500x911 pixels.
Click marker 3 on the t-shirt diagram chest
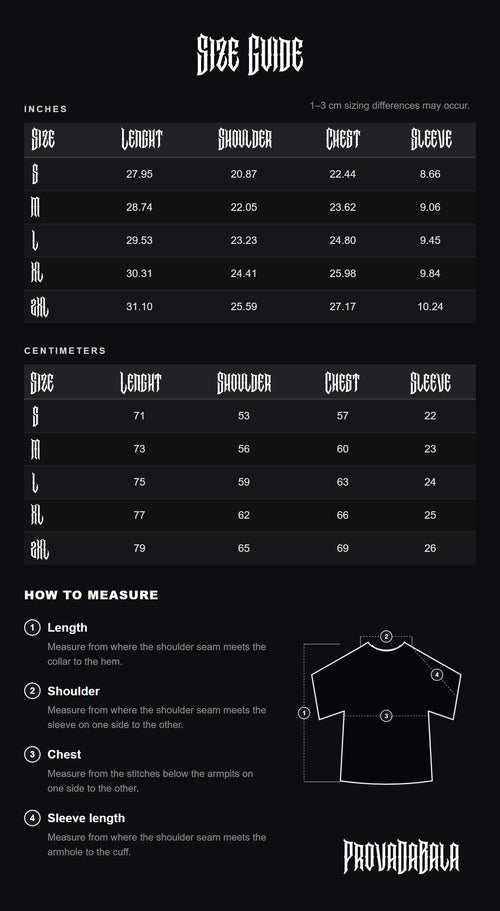(x=387, y=716)
